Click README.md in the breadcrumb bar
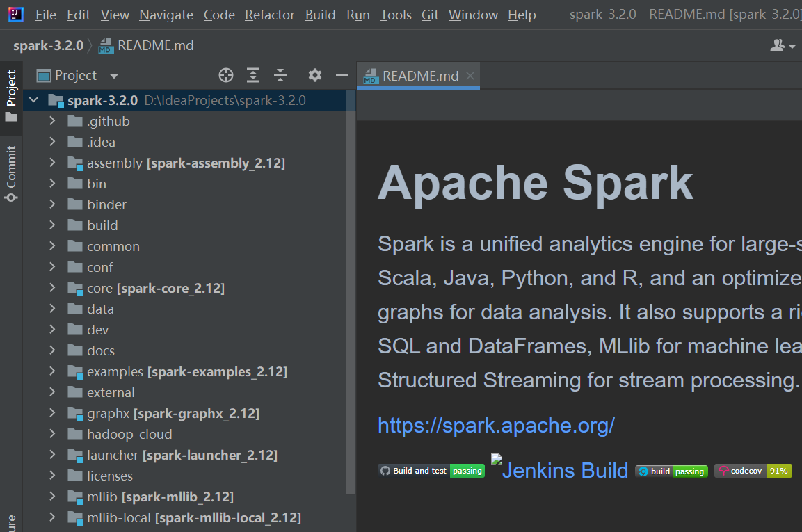Image resolution: width=802 pixels, height=532 pixels. 156,46
